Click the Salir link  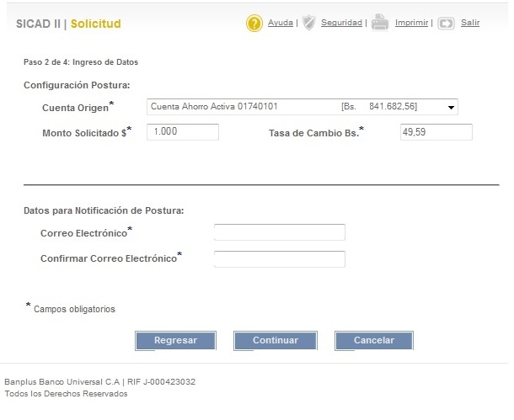tap(470, 23)
